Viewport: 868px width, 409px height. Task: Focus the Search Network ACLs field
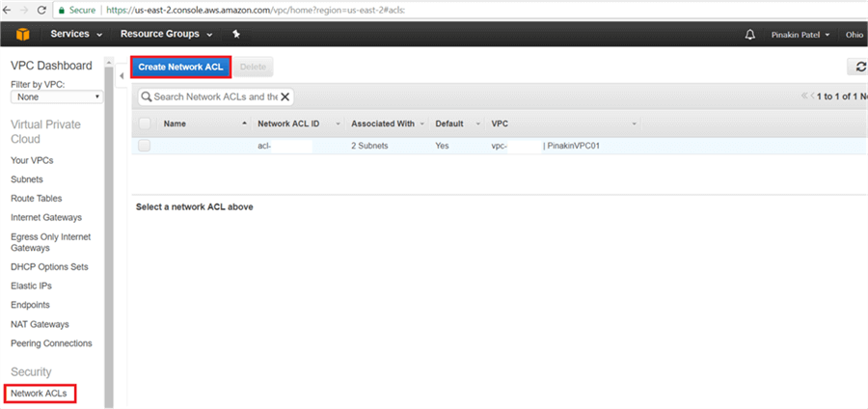point(215,96)
